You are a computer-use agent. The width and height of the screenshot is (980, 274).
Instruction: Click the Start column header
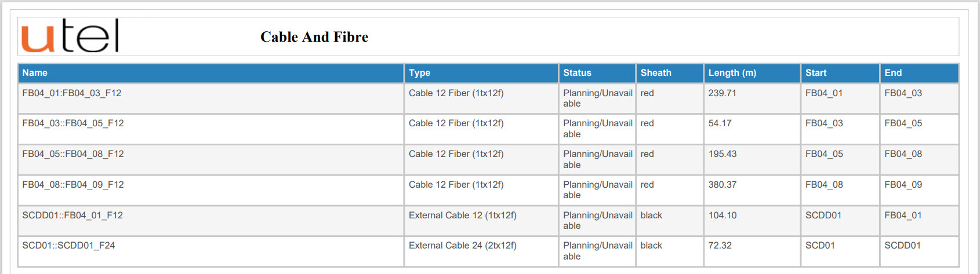(815, 73)
